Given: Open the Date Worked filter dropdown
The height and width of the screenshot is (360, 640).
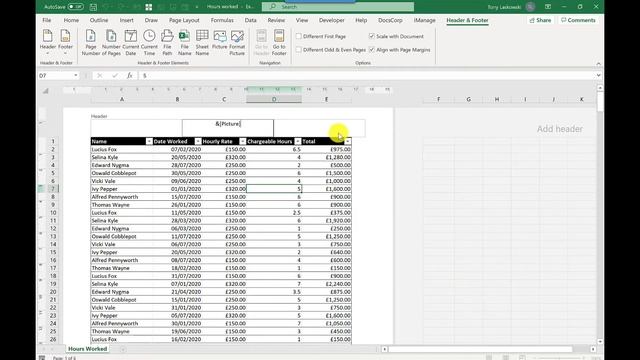Looking at the screenshot, I should coord(198,141).
